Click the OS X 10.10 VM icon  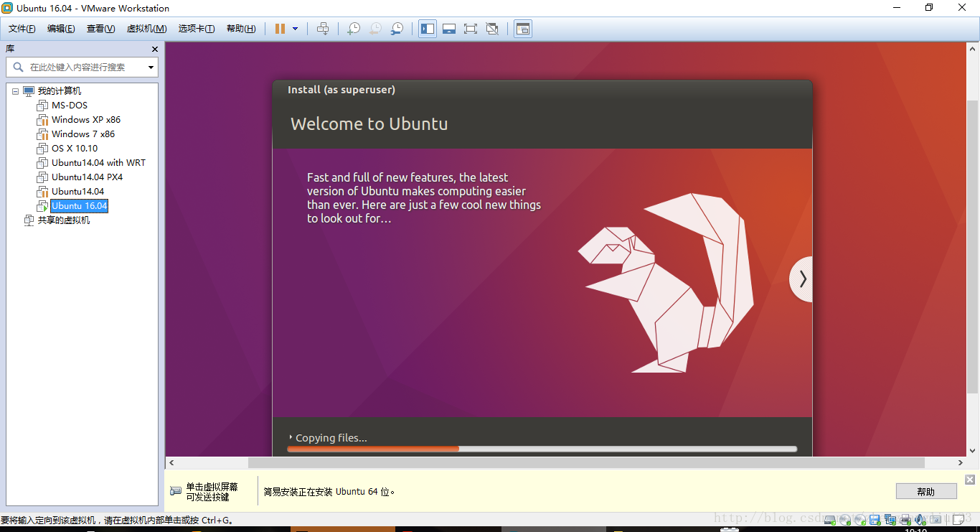(42, 149)
